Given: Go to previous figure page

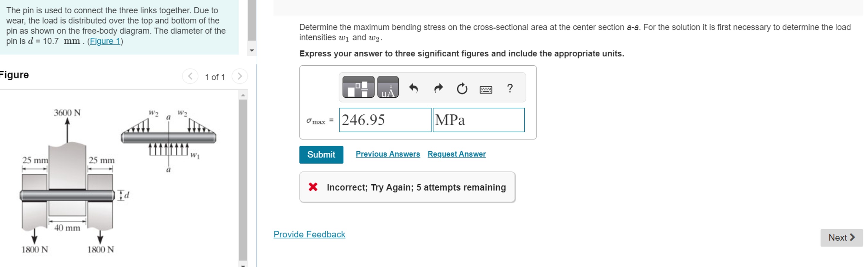Looking at the screenshot, I should click(x=190, y=76).
